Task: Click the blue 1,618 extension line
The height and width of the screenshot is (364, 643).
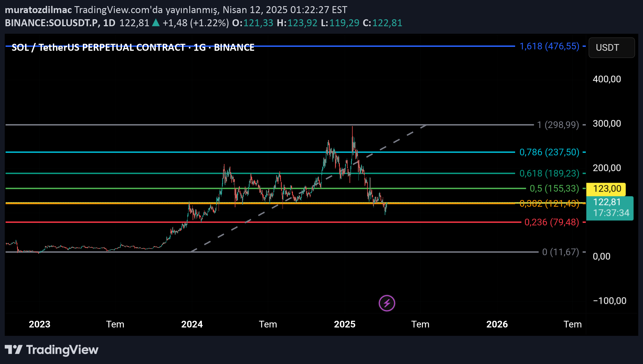Action: tap(260, 46)
